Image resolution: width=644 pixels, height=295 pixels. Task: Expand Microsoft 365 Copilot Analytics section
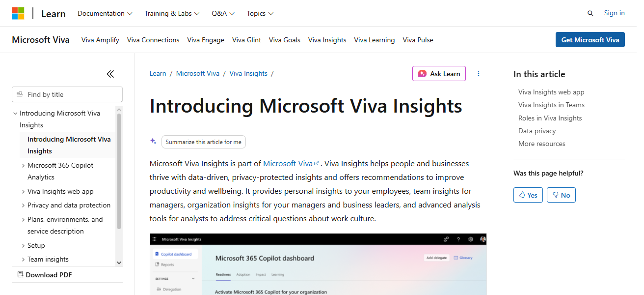point(23,166)
